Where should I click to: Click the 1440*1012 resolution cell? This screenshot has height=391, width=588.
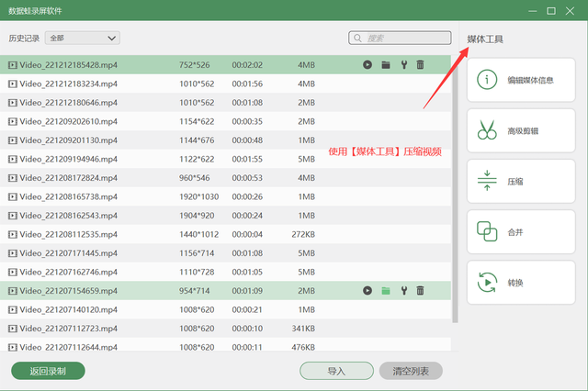click(198, 234)
